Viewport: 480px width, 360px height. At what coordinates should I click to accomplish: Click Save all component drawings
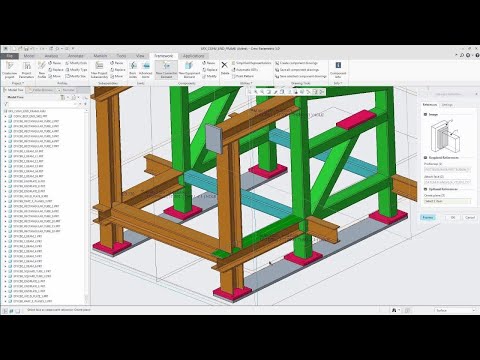point(297,70)
